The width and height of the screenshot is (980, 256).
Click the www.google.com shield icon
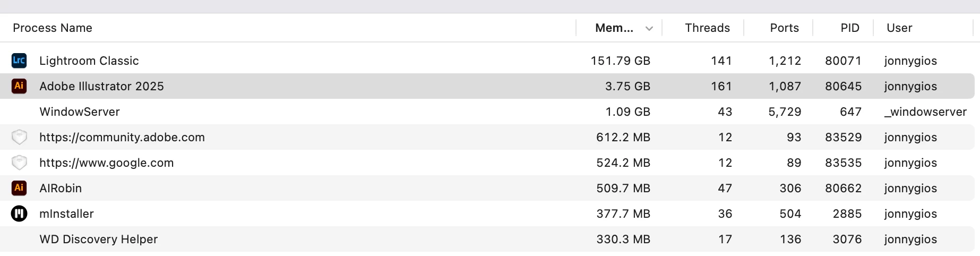[x=19, y=163]
